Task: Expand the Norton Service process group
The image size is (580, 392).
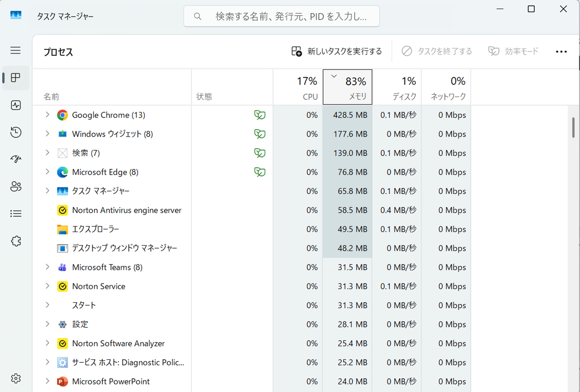Action: (47, 286)
